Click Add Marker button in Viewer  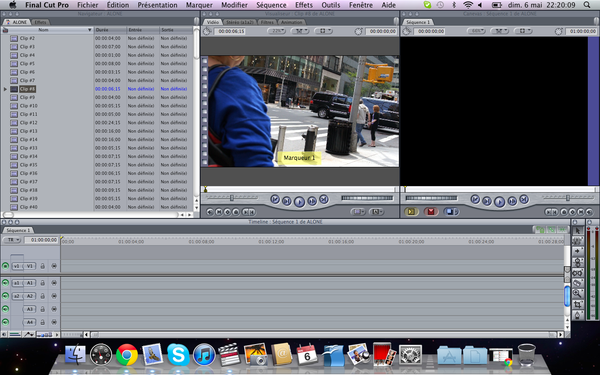pos(236,212)
